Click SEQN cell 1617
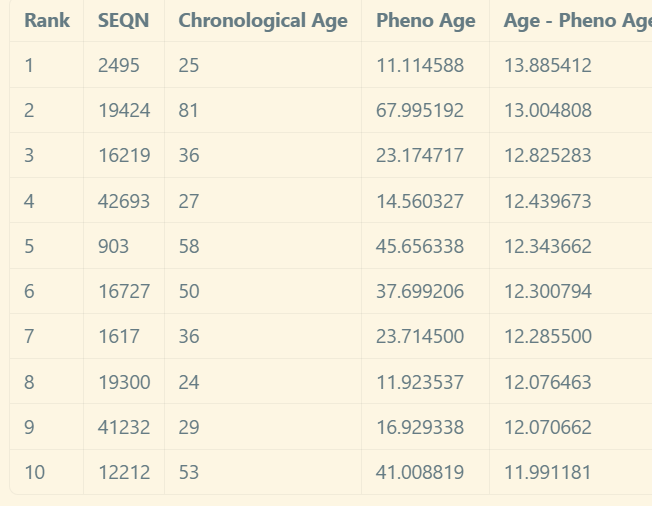The height and width of the screenshot is (506, 652). pos(119,337)
